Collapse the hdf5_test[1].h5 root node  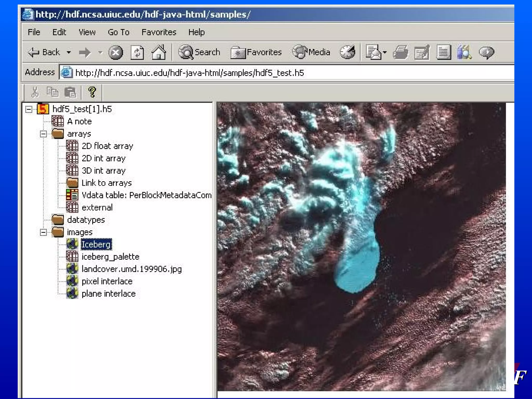click(29, 109)
